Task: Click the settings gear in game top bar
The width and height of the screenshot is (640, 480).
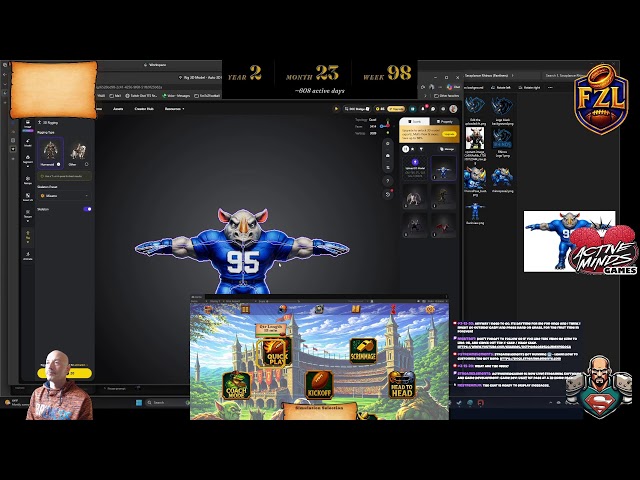Action: point(430,309)
